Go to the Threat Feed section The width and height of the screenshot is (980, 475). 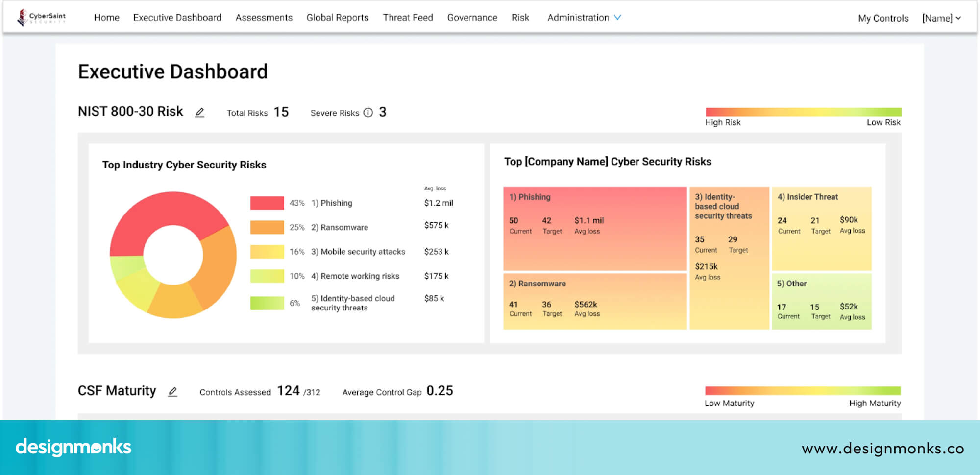point(408,17)
